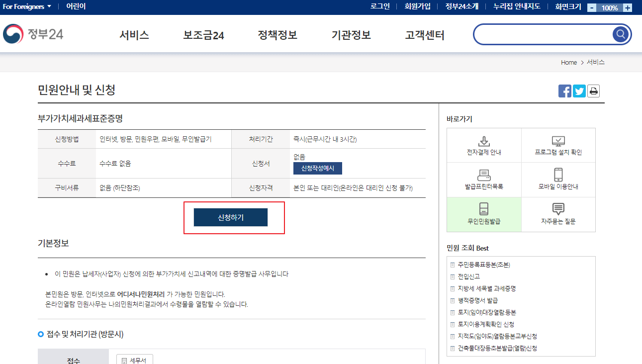Open 무인민원발급 shortcut
This screenshot has height=364, width=642.
(484, 214)
